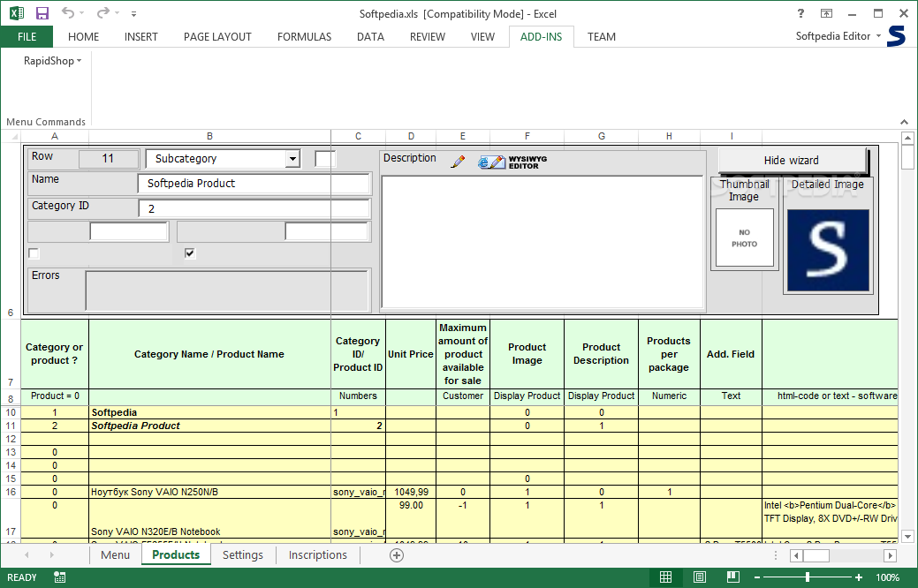Adjust the zoom slider handle
This screenshot has height=588, width=918.
pyautogui.click(x=808, y=577)
